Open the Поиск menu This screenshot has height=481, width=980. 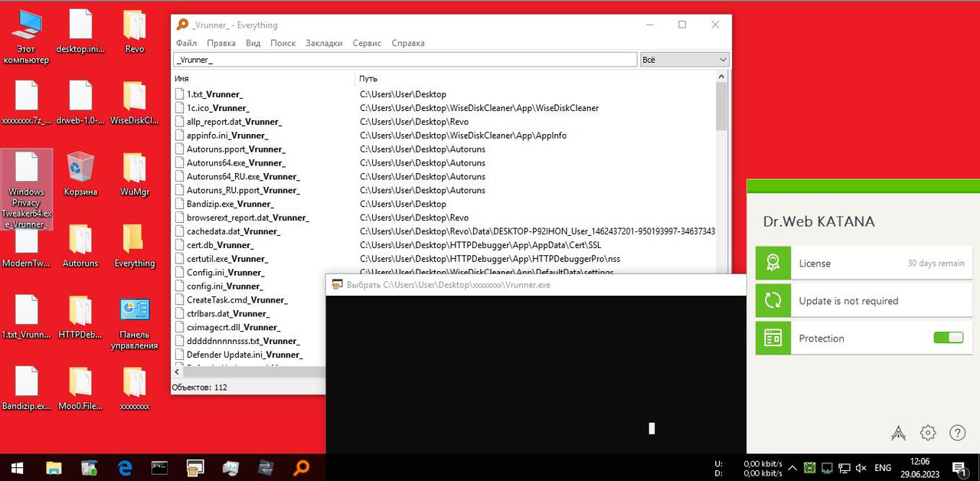point(283,43)
